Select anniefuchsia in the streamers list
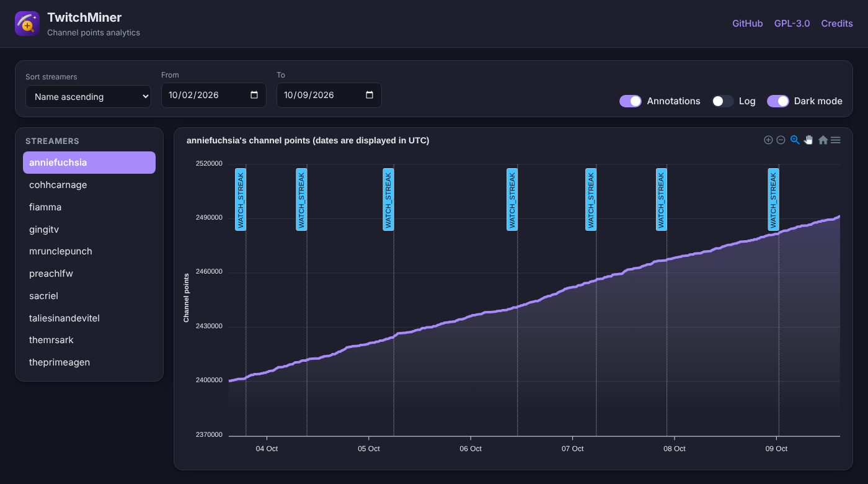The width and height of the screenshot is (868, 484). point(89,163)
